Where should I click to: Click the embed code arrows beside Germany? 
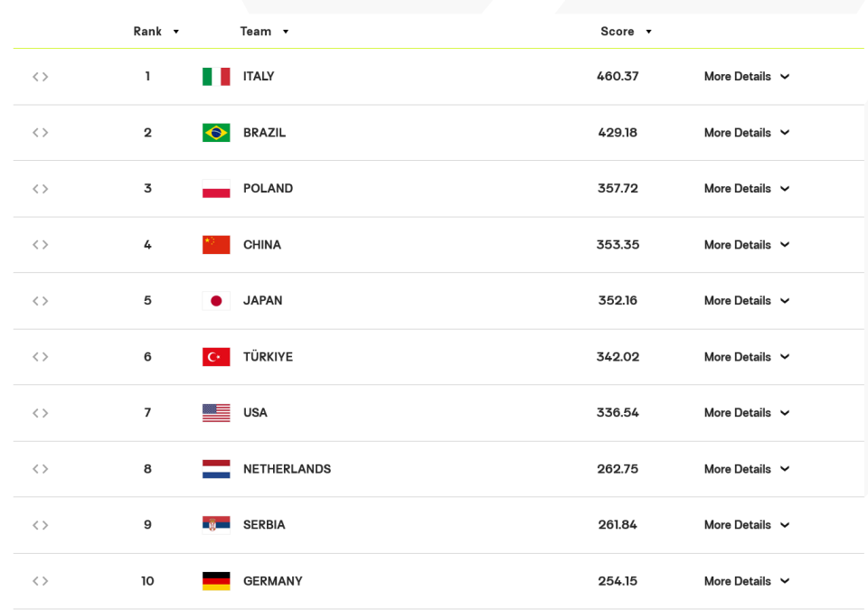pos(40,581)
